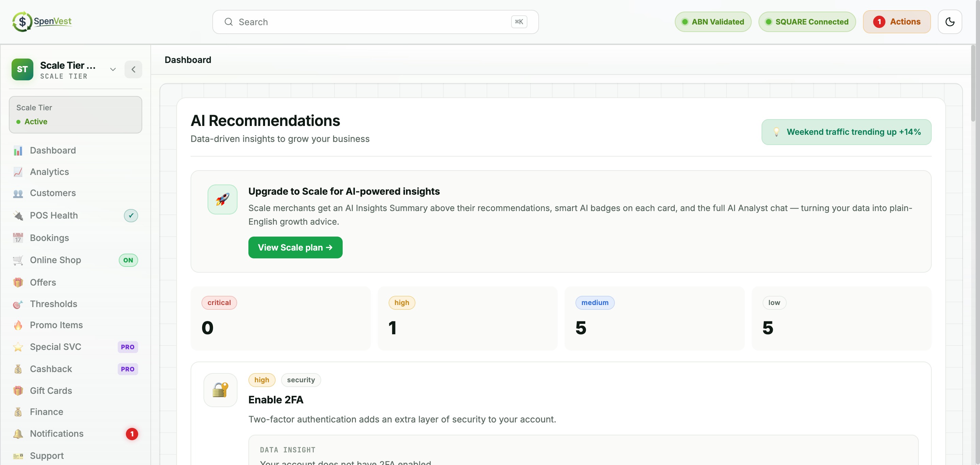Screen dimensions: 980x465
Task: Click the page vertical scrollbar
Action: coord(973,84)
